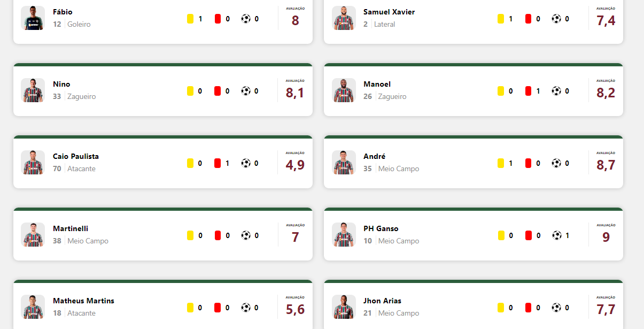Screen dimensions: 644x329
Task: Click André's yellow card icon
Action: click(501, 163)
